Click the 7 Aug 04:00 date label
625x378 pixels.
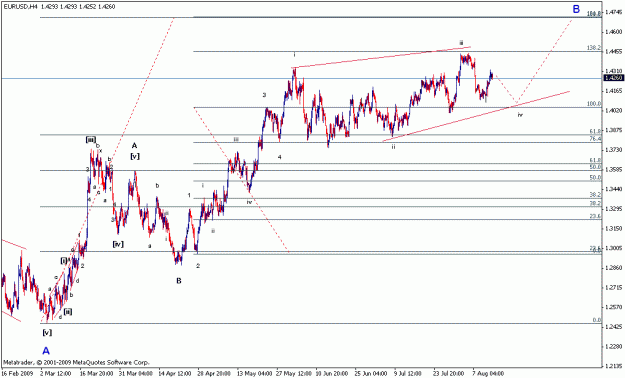489,374
